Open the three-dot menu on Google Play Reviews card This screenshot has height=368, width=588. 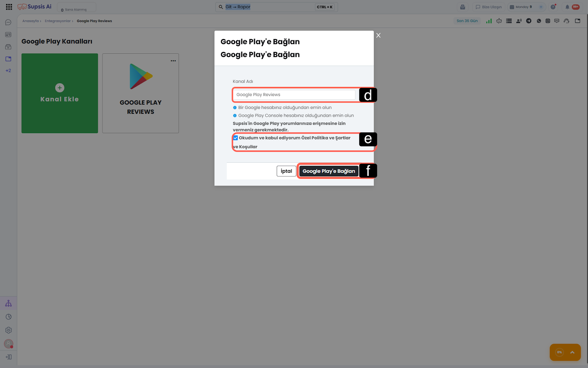(173, 61)
